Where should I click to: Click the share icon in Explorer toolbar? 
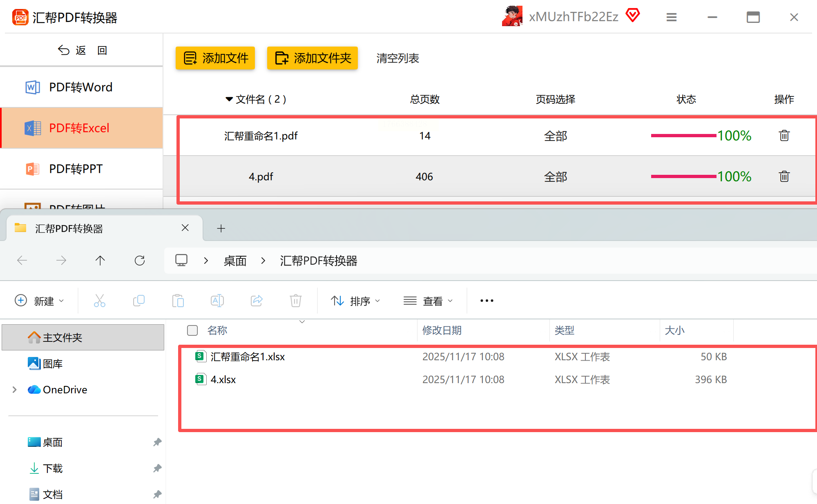coord(257,301)
